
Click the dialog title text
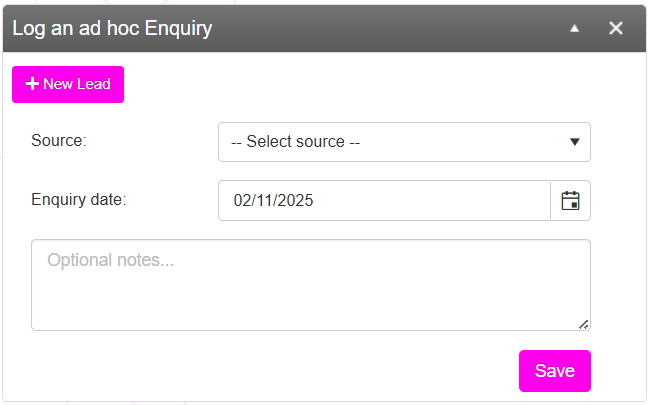112,28
